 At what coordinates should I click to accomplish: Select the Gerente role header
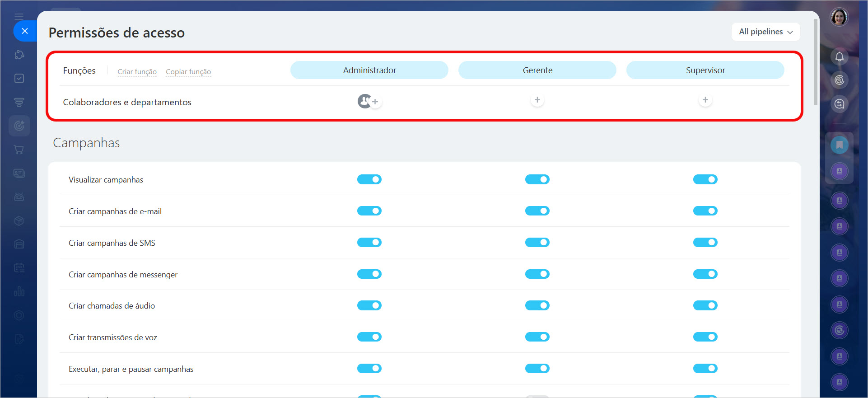pyautogui.click(x=537, y=70)
